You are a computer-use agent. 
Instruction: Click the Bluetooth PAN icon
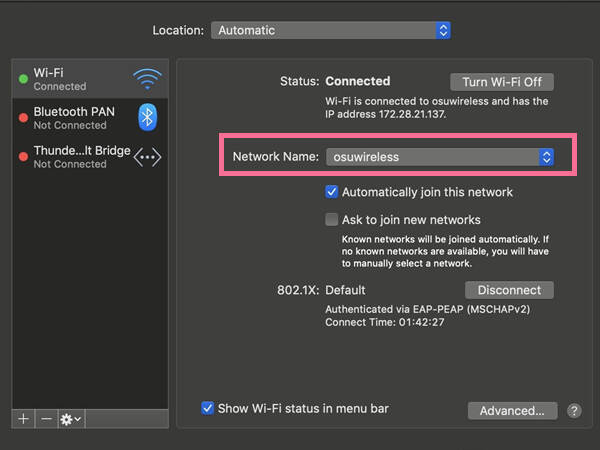[147, 117]
